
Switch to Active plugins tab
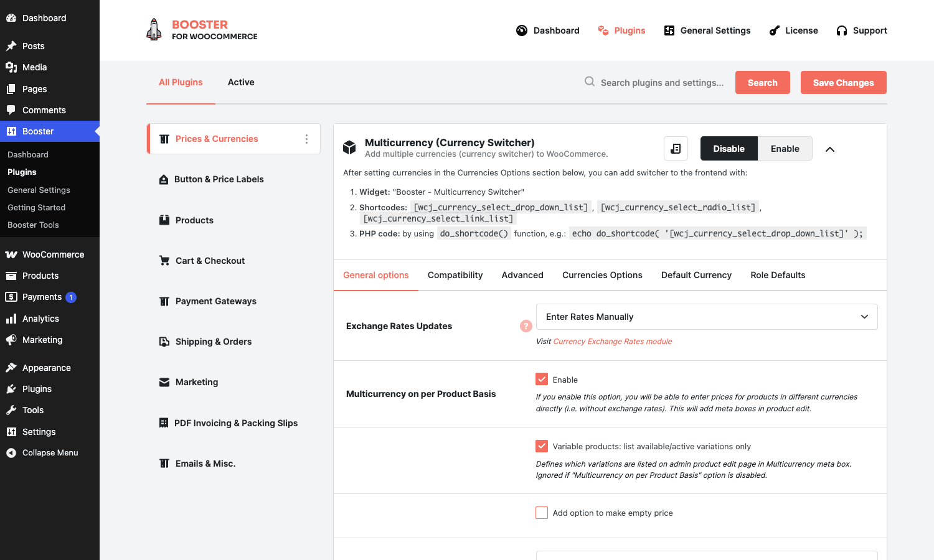[241, 82]
